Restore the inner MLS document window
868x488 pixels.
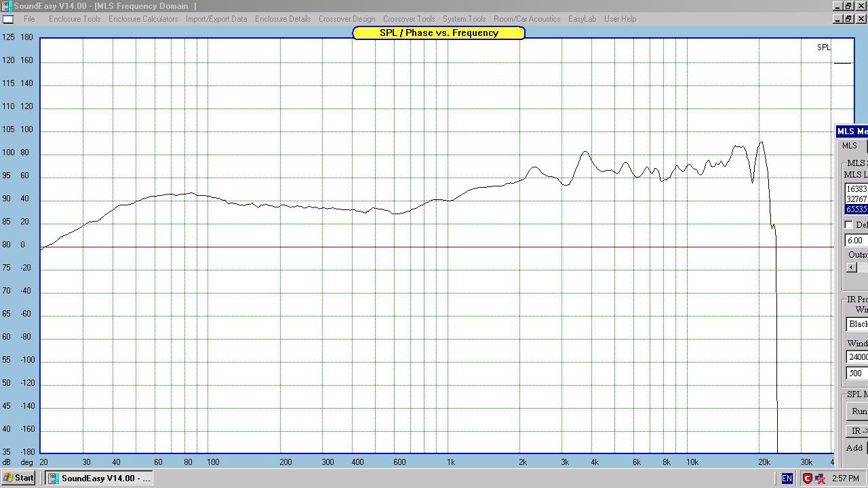tap(849, 19)
